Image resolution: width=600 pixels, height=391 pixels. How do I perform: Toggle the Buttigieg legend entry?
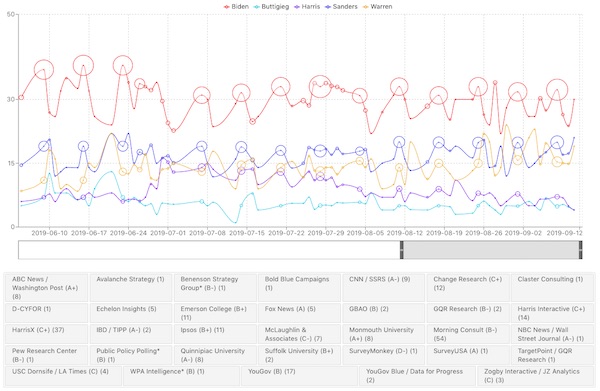point(271,7)
